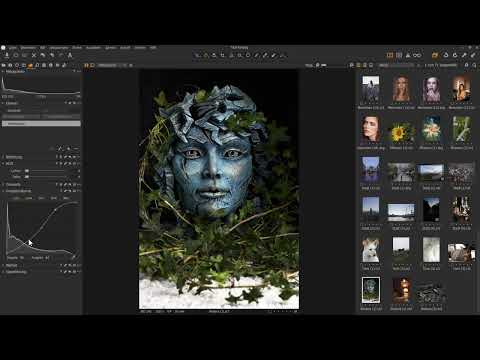480x360 pixels.
Task: Click the viewer zoom slider
Action: click(323, 65)
